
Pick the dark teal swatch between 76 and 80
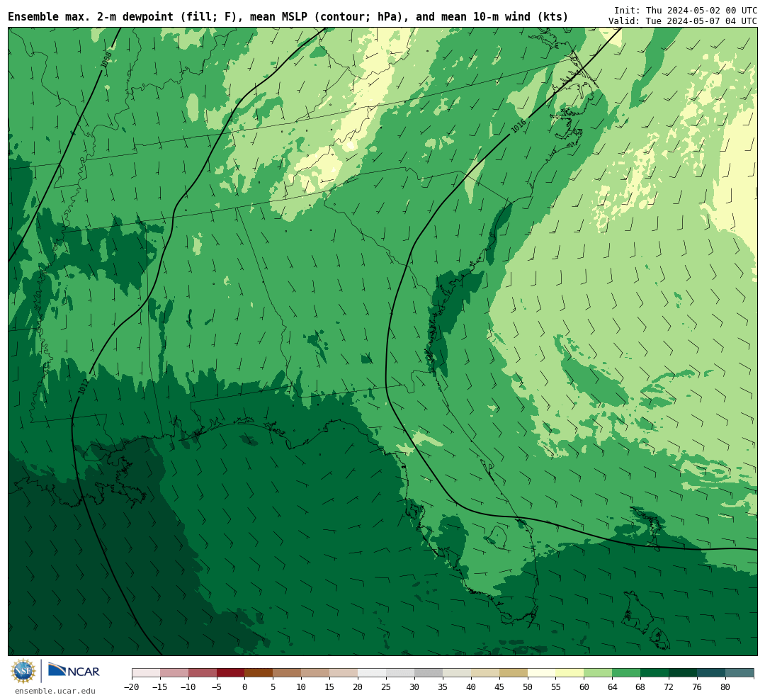712,673
